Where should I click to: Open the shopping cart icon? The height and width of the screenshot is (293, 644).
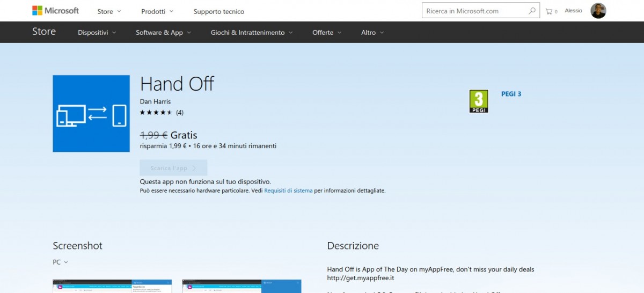tap(548, 11)
